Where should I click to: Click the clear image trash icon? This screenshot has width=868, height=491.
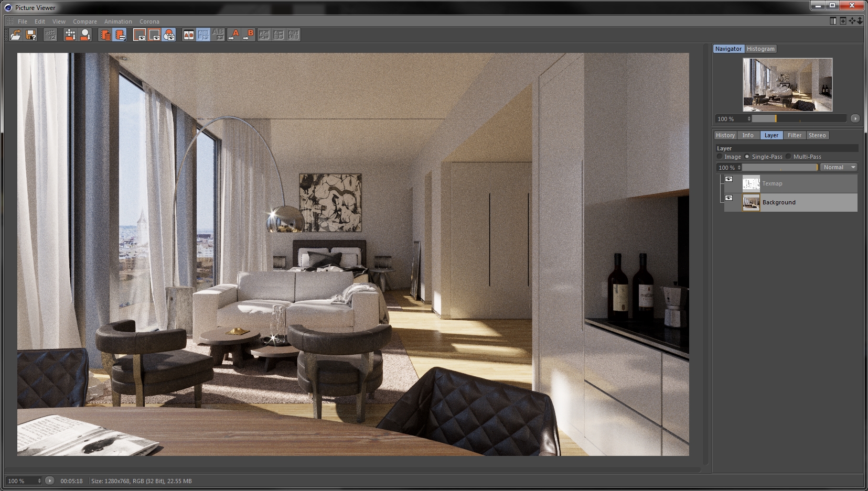tap(105, 35)
